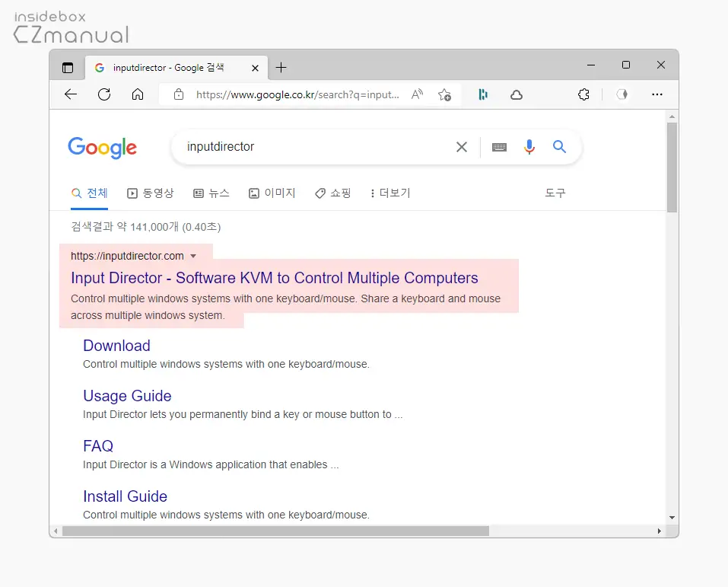
Task: Click the 검색결과 약 141,000개 stats text
Action: click(x=146, y=227)
